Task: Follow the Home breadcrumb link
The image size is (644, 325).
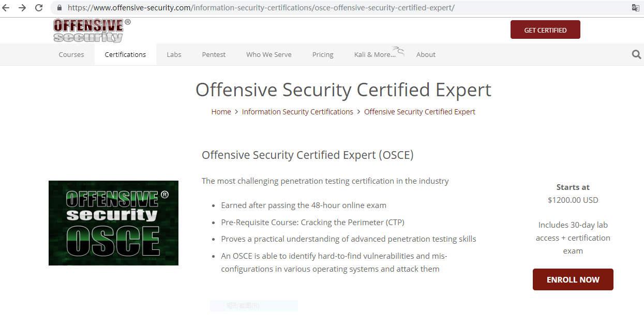Action: point(221,112)
